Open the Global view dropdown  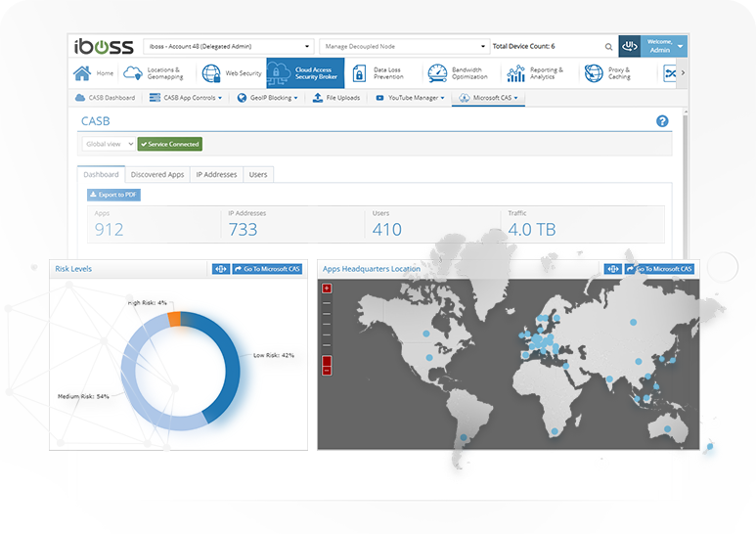[x=109, y=144]
